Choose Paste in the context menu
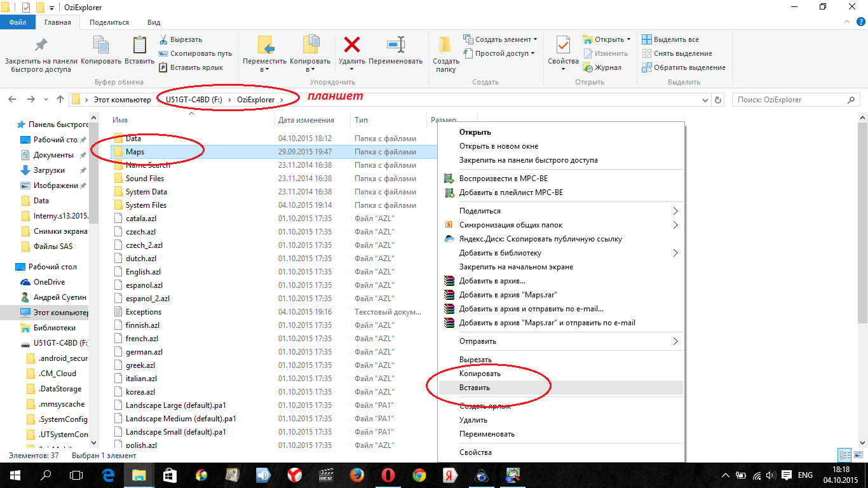868x488 pixels. 475,388
